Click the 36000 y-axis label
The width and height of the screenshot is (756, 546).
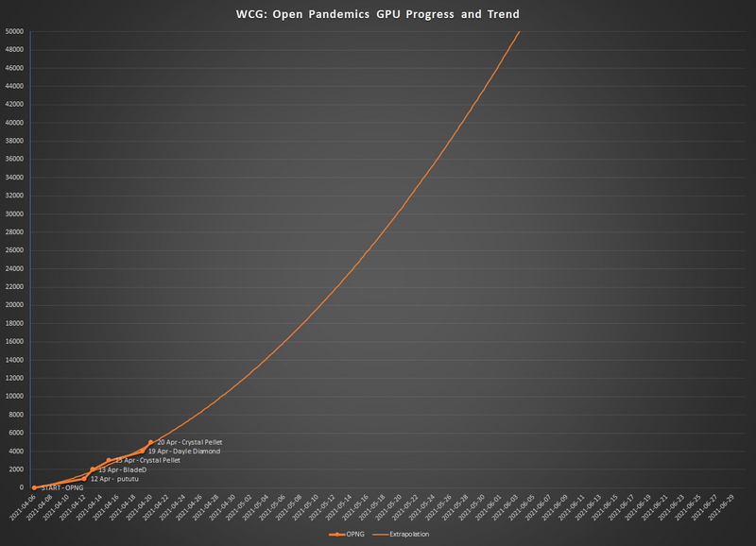(14, 159)
